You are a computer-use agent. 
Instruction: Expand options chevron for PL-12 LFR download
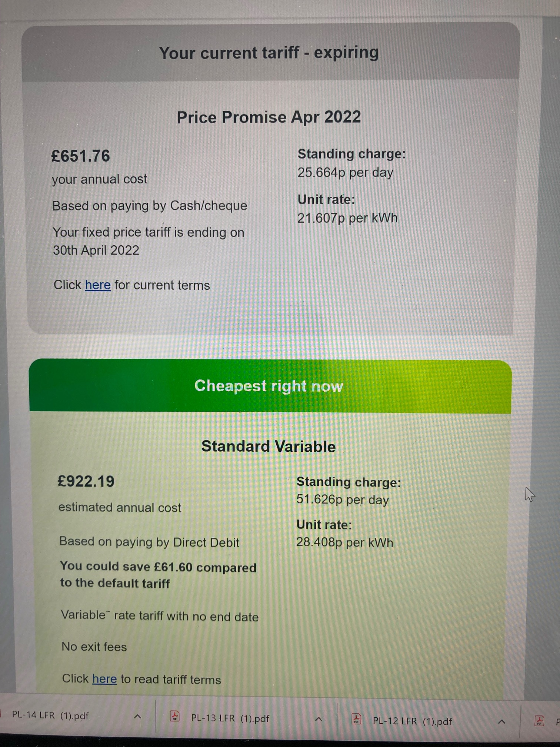(501, 722)
